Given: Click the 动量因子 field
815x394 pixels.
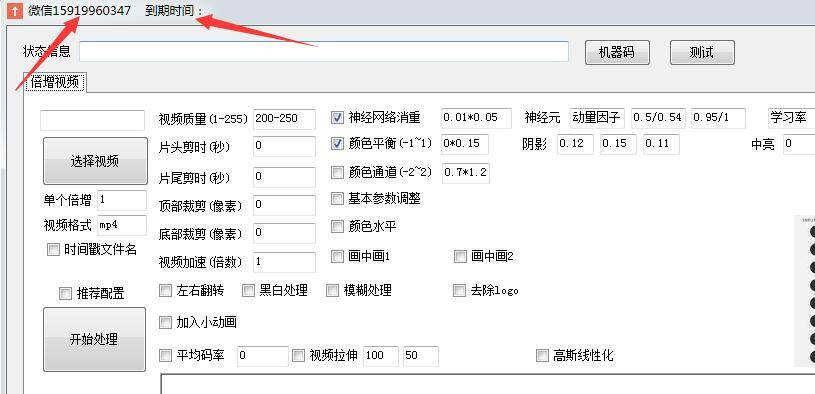Looking at the screenshot, I should (x=597, y=118).
